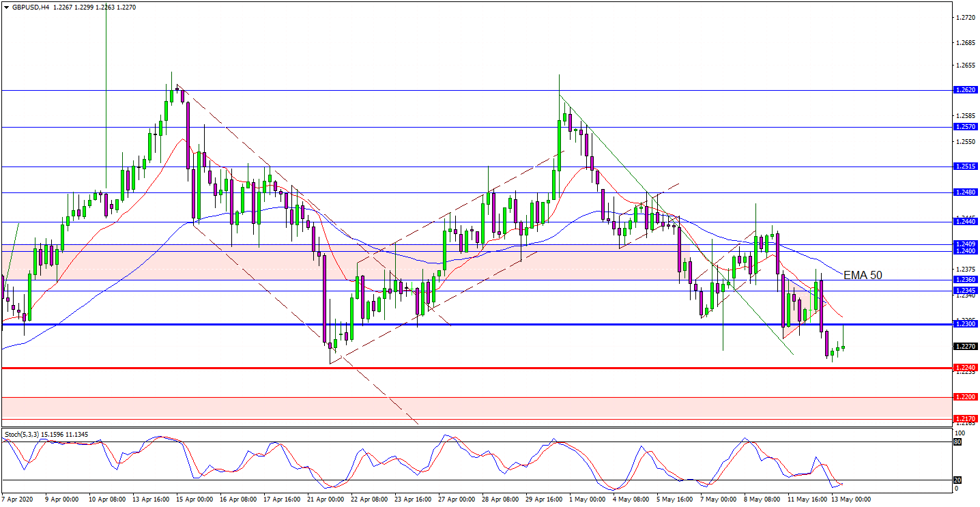Click the 1.2409 price level label
The height and width of the screenshot is (507, 980).
click(964, 244)
